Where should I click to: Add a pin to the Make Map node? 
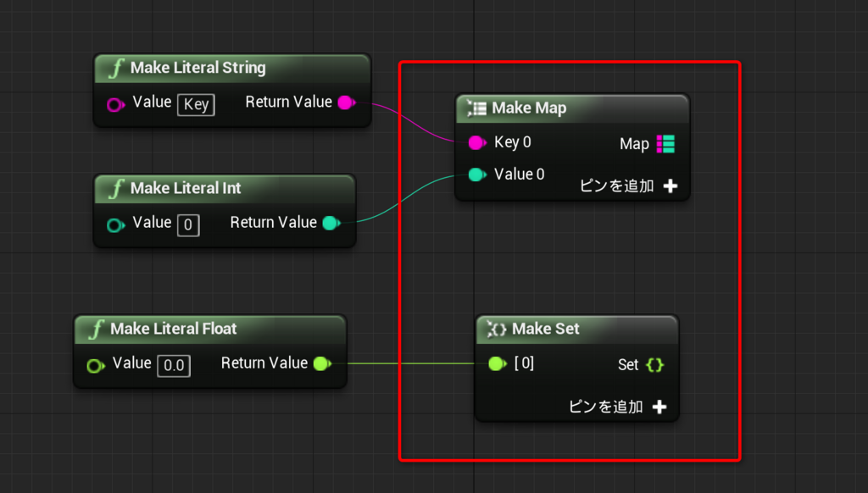629,186
